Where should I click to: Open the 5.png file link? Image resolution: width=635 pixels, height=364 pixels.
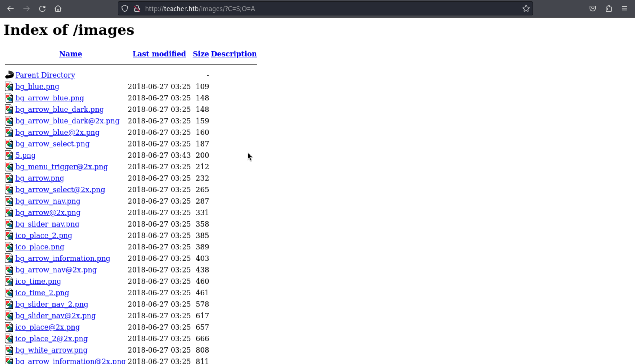pyautogui.click(x=25, y=155)
